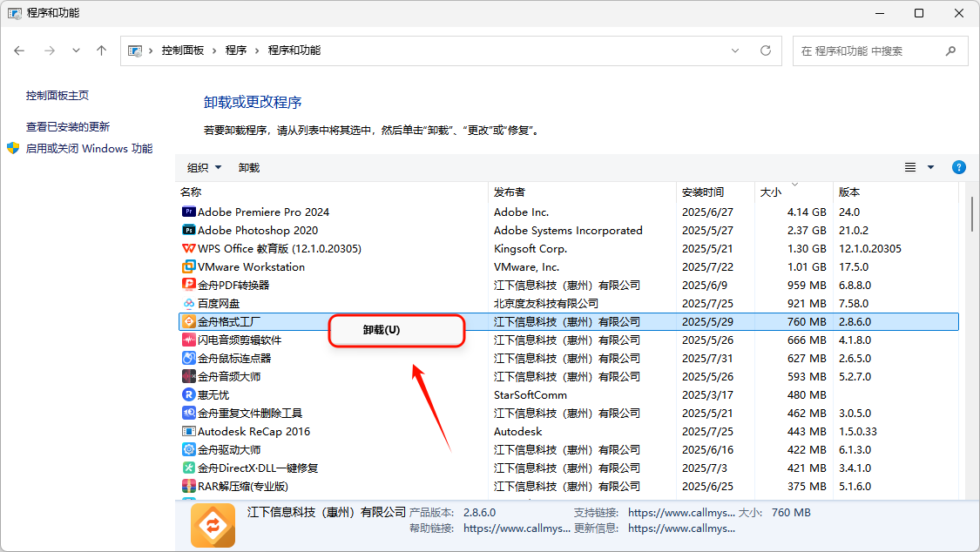Choose 卸载(U) from the context menu
This screenshot has height=552, width=980.
click(397, 330)
